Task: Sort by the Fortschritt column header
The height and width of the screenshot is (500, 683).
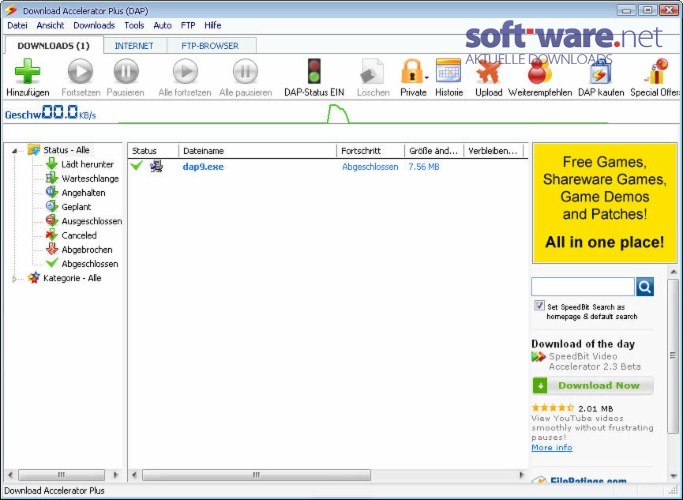Action: (x=370, y=151)
